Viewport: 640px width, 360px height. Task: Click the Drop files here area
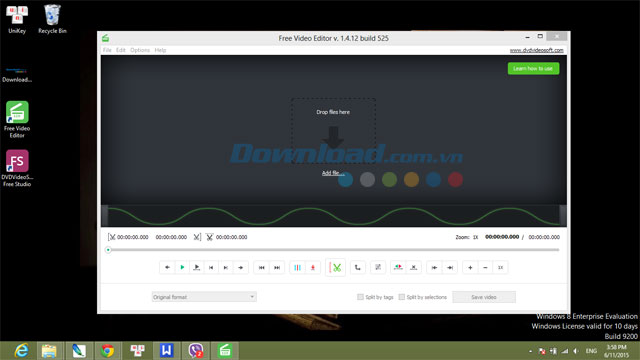coord(333,131)
